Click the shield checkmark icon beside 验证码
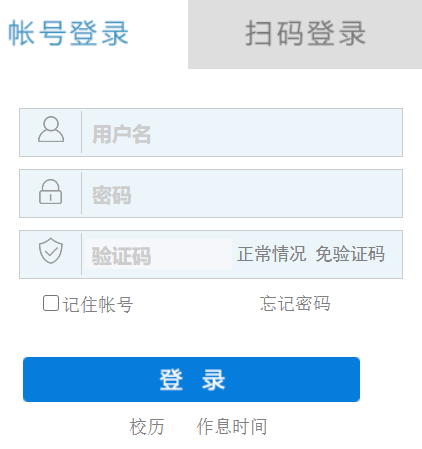422x449 pixels. click(51, 251)
